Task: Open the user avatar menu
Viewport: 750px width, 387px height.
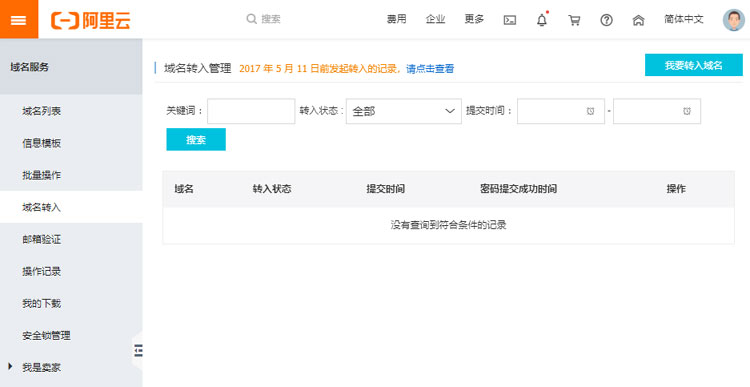Action: [734, 20]
